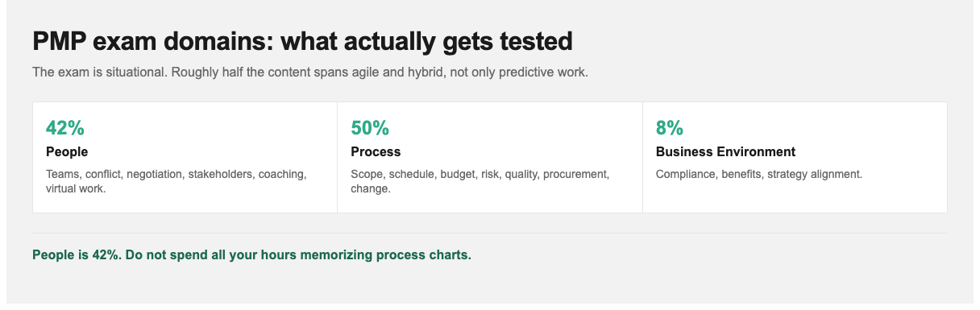Click the Process domain title
Image resolution: width=980 pixels, height=310 pixels.
tap(376, 151)
